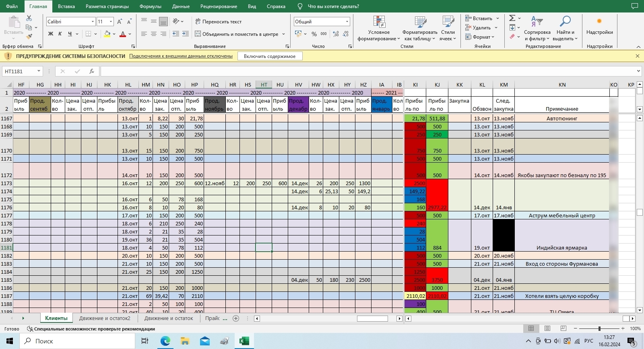Expand the Name Box HT1181 dropdown
Screen dimensions: 644x349
pyautogui.click(x=39, y=71)
